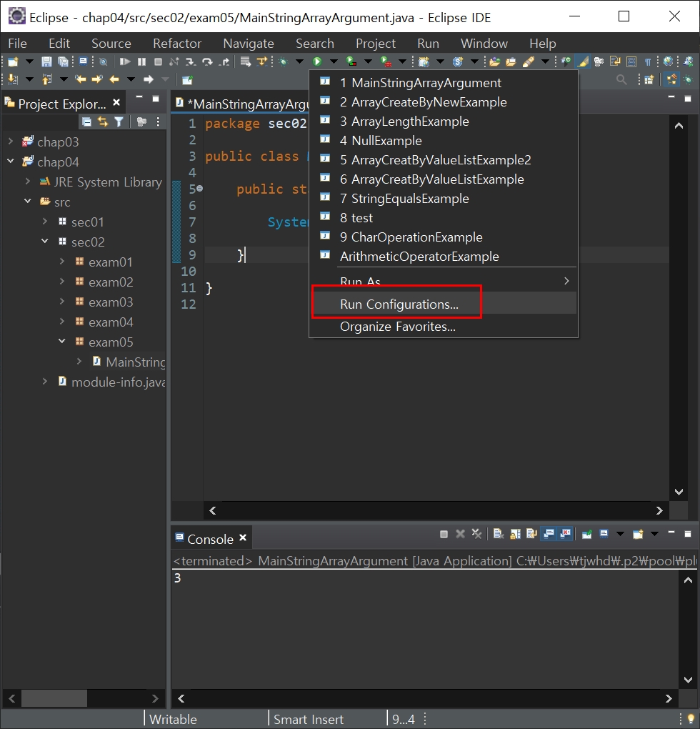
Task: Collapse the chap04 project node
Action: pyautogui.click(x=11, y=162)
